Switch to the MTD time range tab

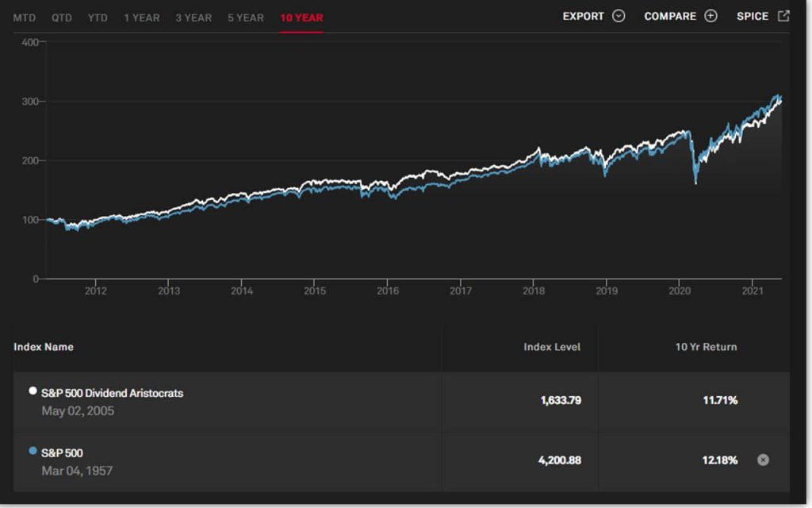(x=25, y=17)
